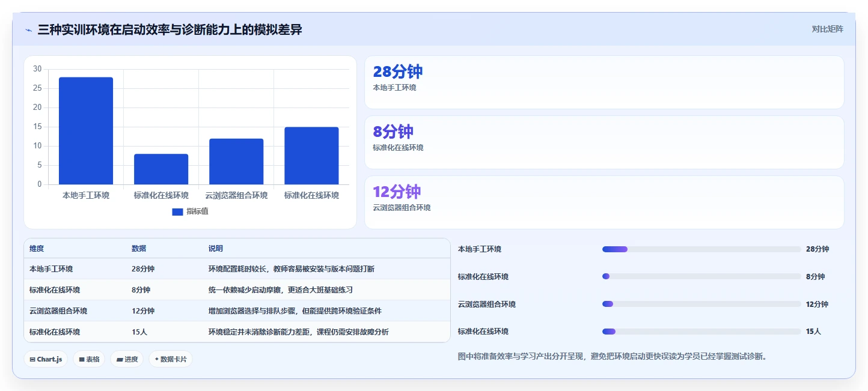868x391 pixels.
Task: Click the blue 指标值 legend swatch
Action: [177, 212]
